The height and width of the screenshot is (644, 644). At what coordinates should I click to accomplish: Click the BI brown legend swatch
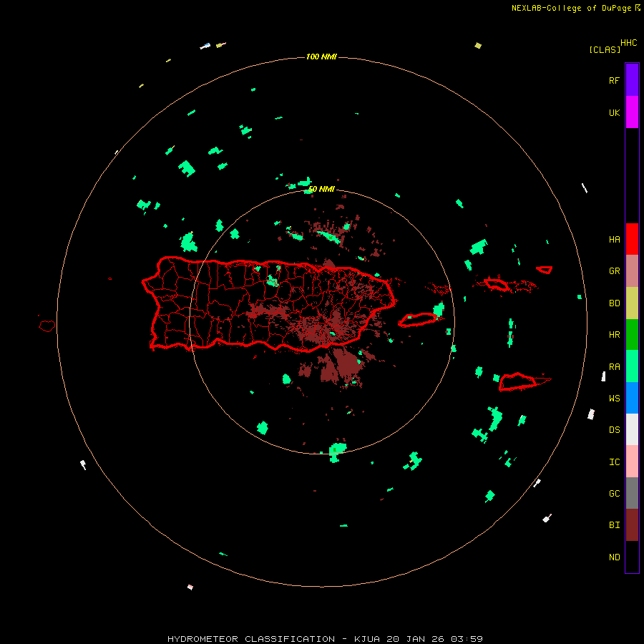[x=632, y=525]
